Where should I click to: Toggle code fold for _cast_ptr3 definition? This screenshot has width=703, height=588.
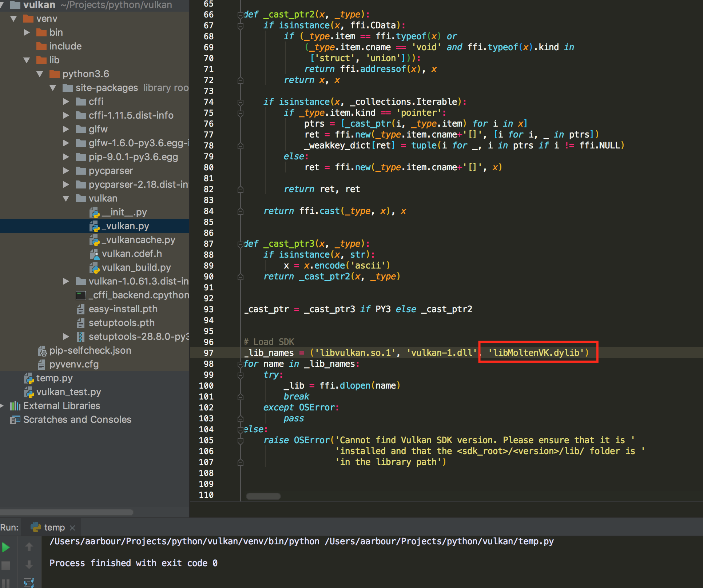[x=240, y=244]
